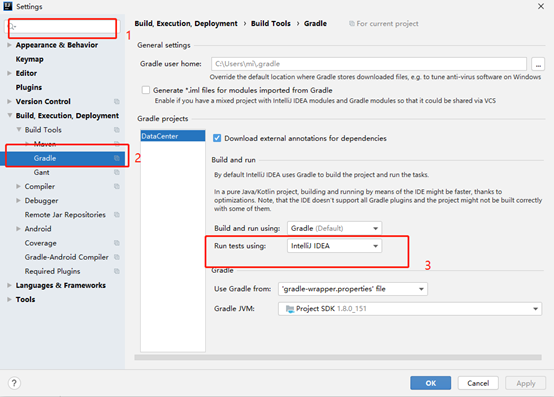Open the Gradle JVM dropdown
554x397 pixels.
(x=410, y=309)
